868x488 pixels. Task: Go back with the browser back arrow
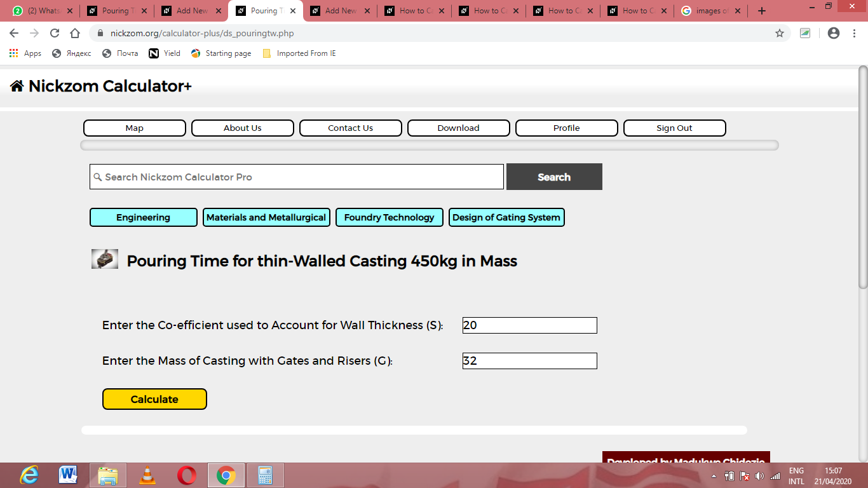pos(14,33)
